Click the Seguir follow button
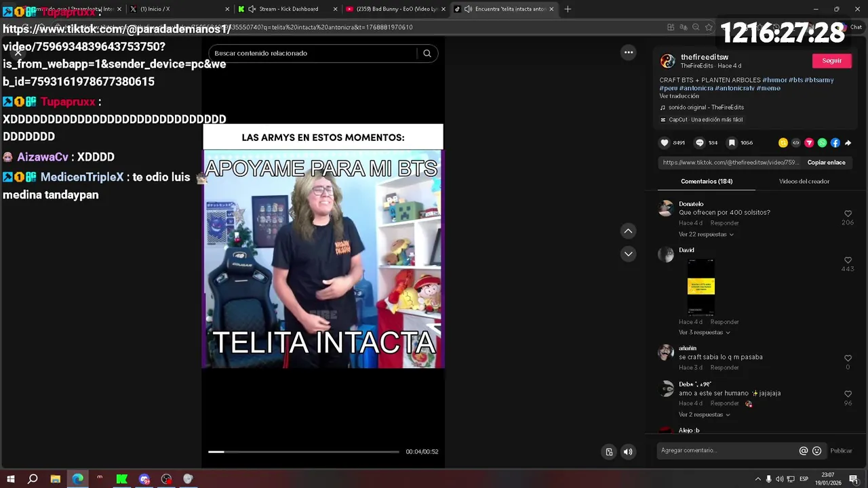The image size is (868, 488). coord(832,61)
